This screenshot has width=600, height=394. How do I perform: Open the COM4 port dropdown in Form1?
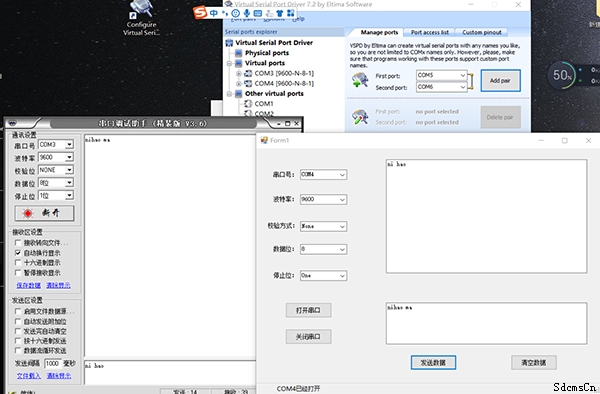pos(323,174)
